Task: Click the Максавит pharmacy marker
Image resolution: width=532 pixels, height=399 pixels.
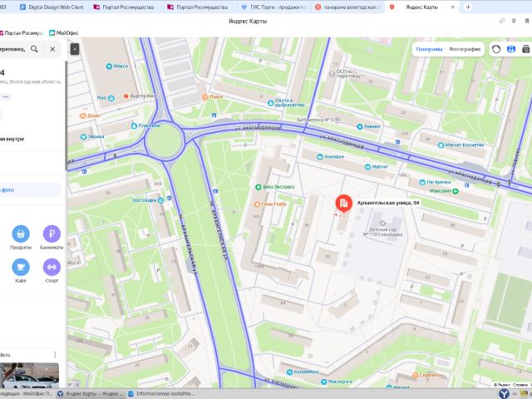Action: [x=456, y=191]
